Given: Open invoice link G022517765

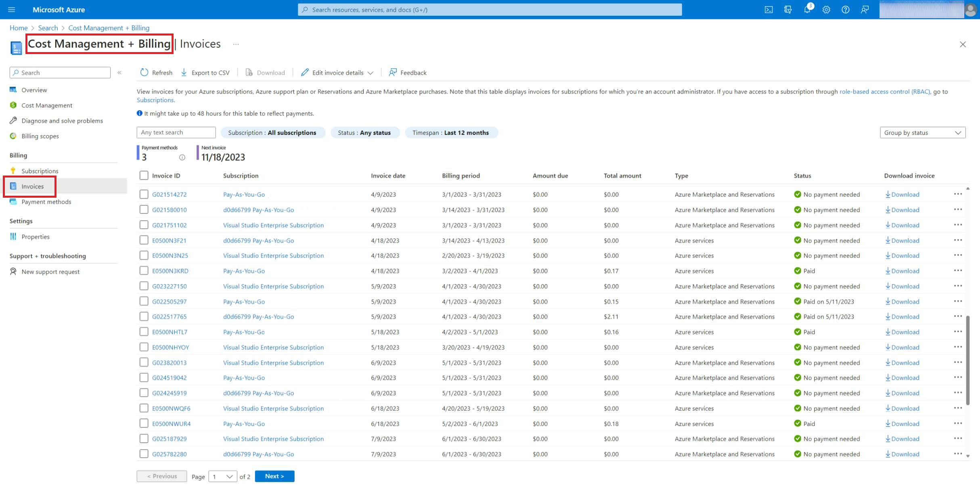Looking at the screenshot, I should [169, 317].
